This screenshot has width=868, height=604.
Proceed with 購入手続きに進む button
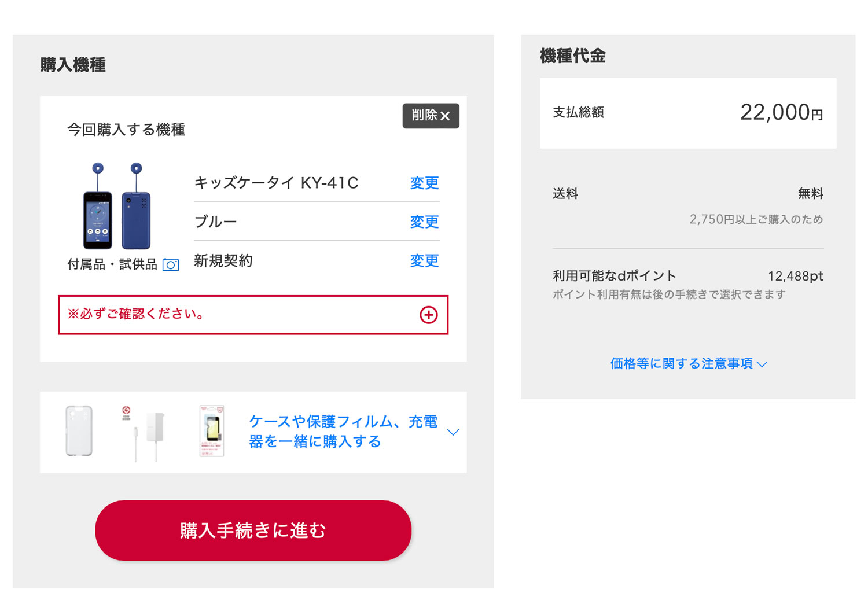[x=253, y=530]
